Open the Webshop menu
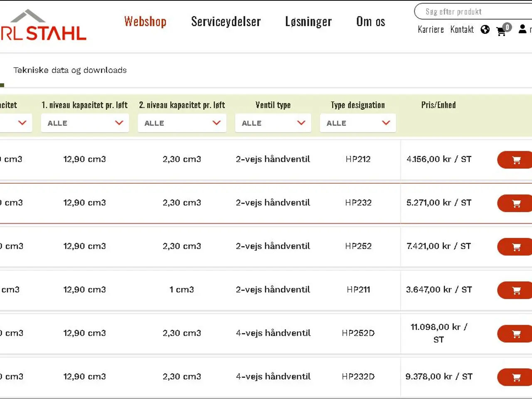Image resolution: width=532 pixels, height=399 pixels. point(145,22)
